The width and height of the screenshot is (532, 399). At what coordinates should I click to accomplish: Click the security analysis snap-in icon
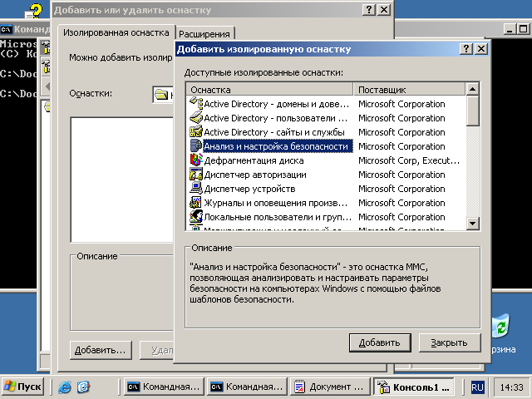point(196,146)
